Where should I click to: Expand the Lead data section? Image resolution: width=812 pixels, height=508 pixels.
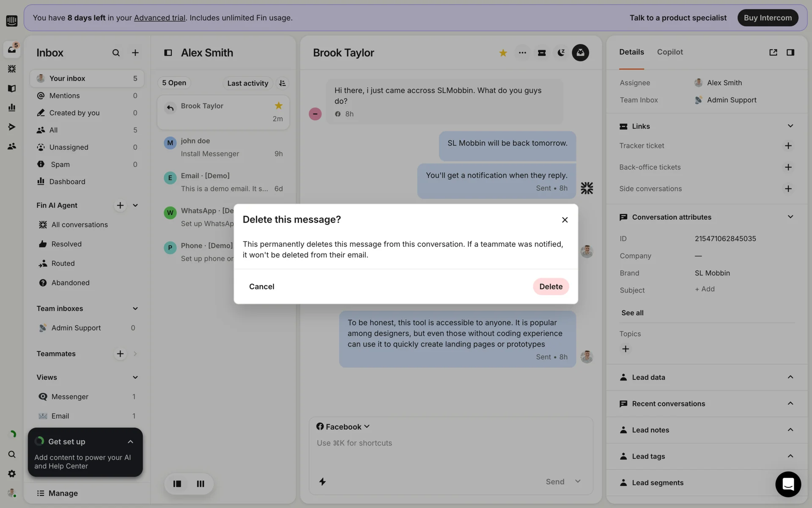click(790, 377)
